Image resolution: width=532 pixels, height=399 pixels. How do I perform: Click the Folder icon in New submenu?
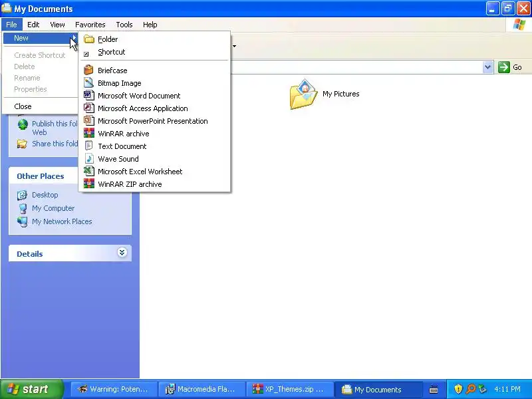(x=89, y=39)
